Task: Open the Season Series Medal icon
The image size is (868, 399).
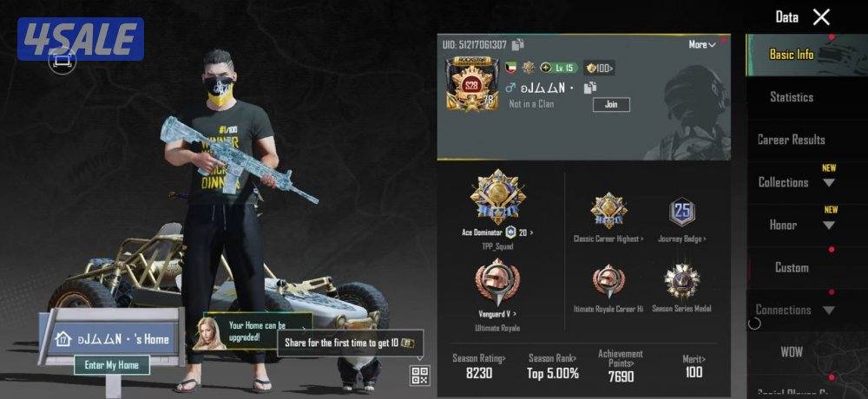Action: coord(681,282)
